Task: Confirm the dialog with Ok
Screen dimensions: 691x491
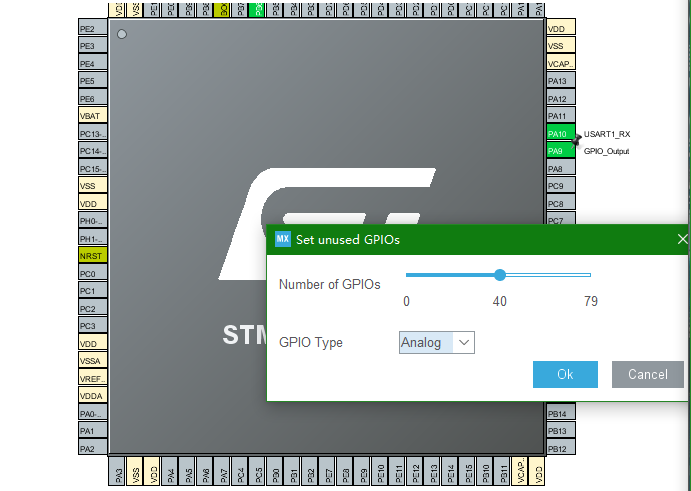Action: pyautogui.click(x=565, y=374)
